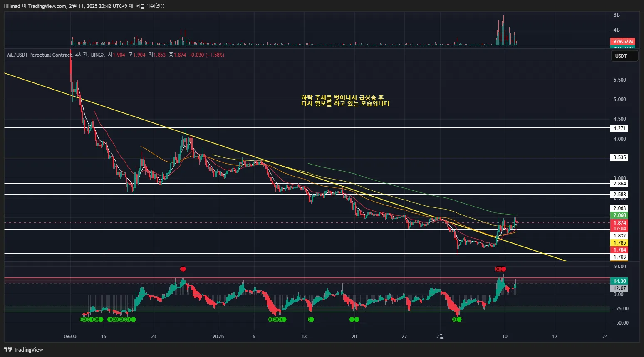Click the 4B volume axis label

[617, 30]
